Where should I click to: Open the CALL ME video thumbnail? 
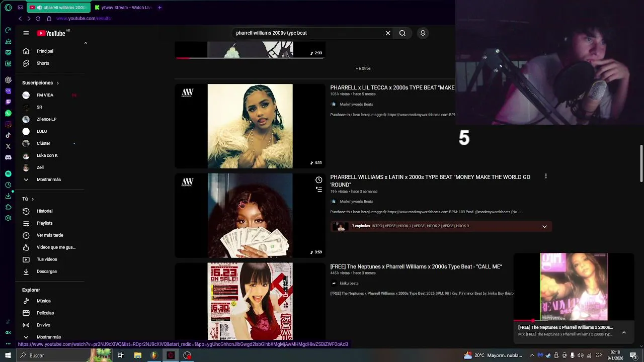click(250, 301)
